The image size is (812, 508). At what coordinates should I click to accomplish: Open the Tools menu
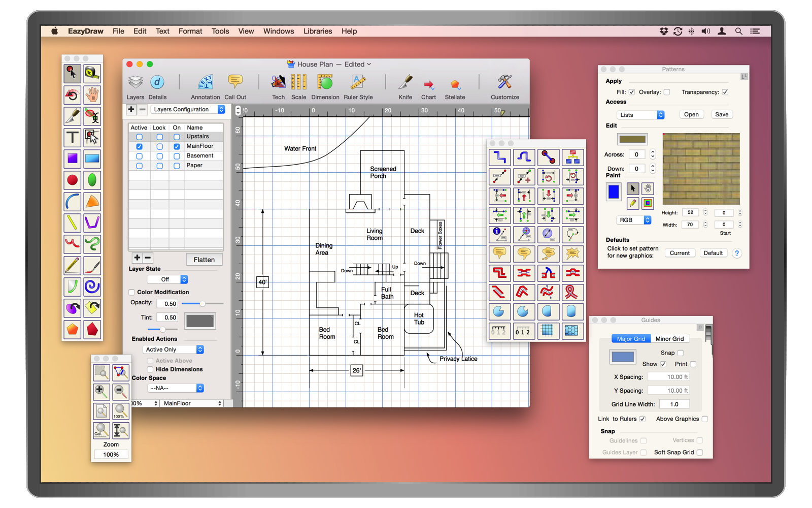click(x=220, y=31)
